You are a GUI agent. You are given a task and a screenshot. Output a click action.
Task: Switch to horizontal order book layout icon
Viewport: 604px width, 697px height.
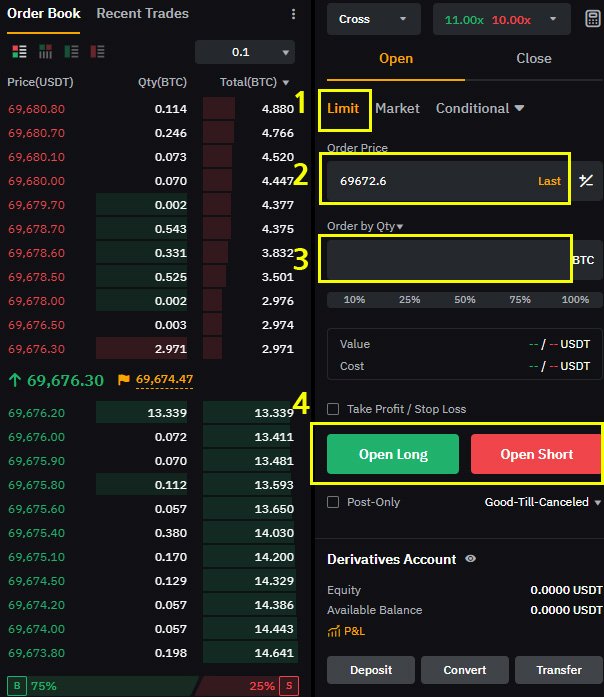point(45,52)
